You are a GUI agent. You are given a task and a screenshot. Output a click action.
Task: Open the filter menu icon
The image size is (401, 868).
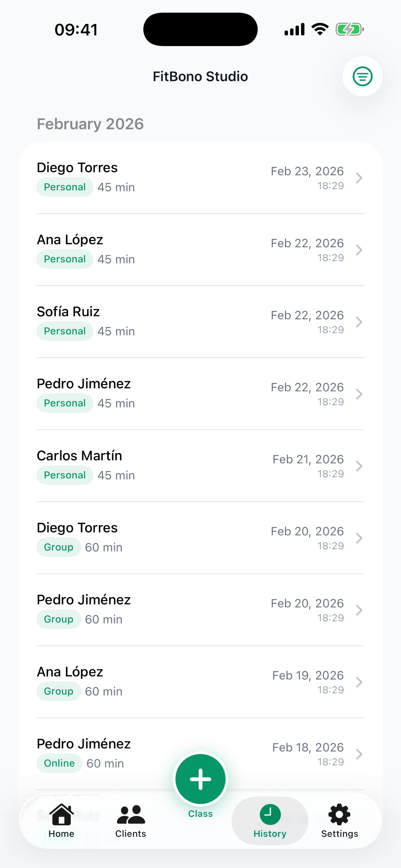[x=362, y=77]
